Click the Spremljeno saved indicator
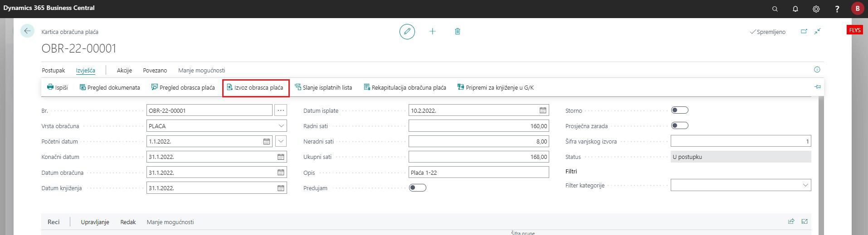 pos(768,32)
